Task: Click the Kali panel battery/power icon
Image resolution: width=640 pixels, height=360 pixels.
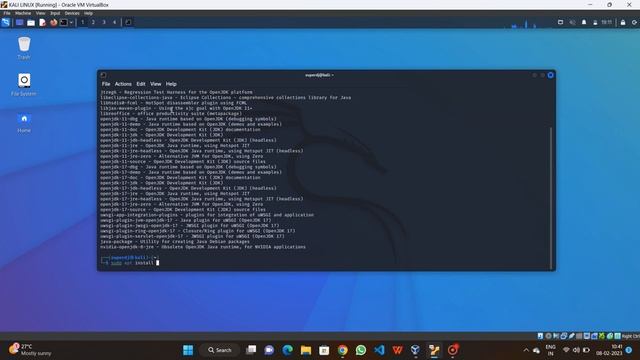Action: [595, 22]
